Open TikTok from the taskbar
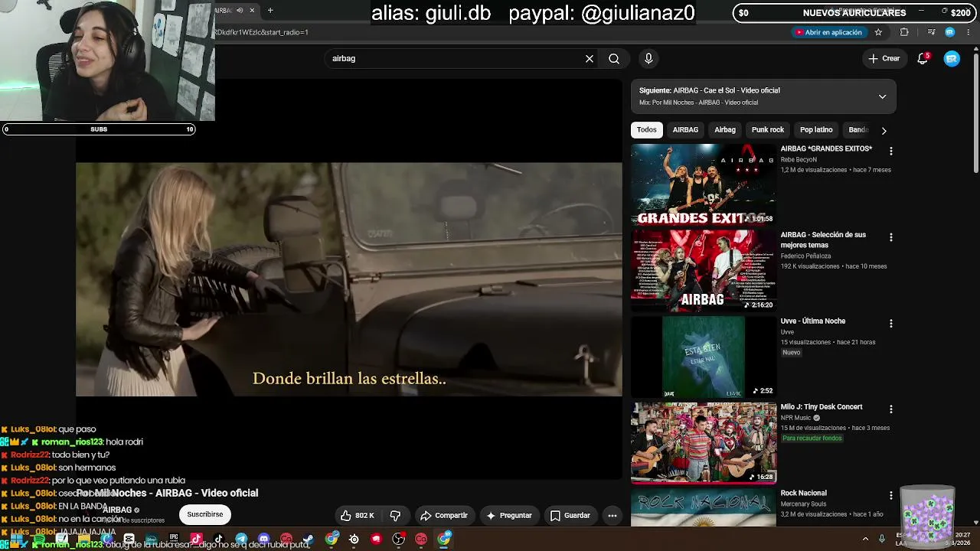The image size is (980, 551). pyautogui.click(x=219, y=539)
